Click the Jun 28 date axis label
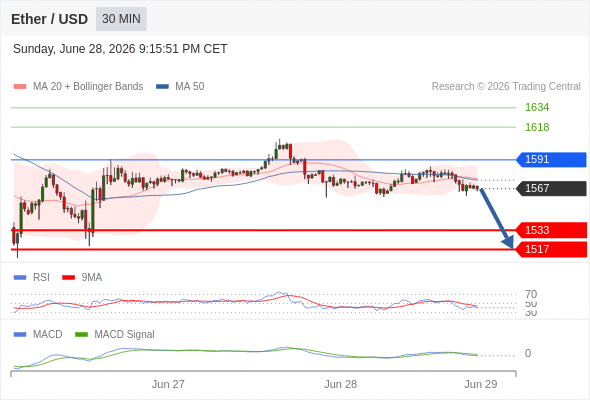The height and width of the screenshot is (400, 590). pos(341,384)
